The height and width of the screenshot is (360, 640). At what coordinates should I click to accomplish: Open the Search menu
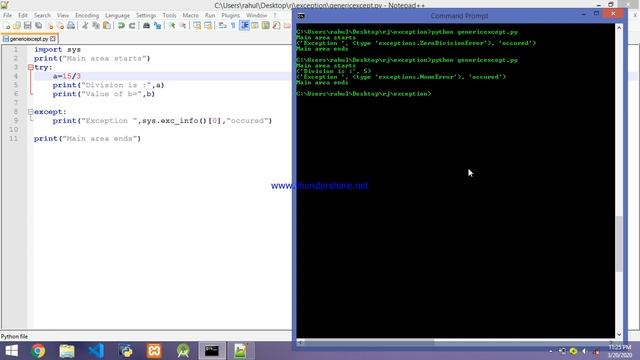pyautogui.click(x=42, y=16)
